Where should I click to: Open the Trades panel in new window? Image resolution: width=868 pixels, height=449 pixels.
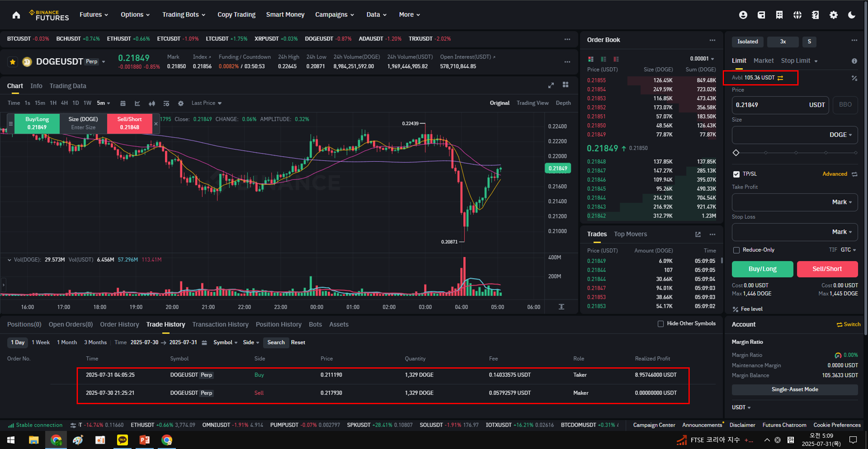[x=698, y=234]
